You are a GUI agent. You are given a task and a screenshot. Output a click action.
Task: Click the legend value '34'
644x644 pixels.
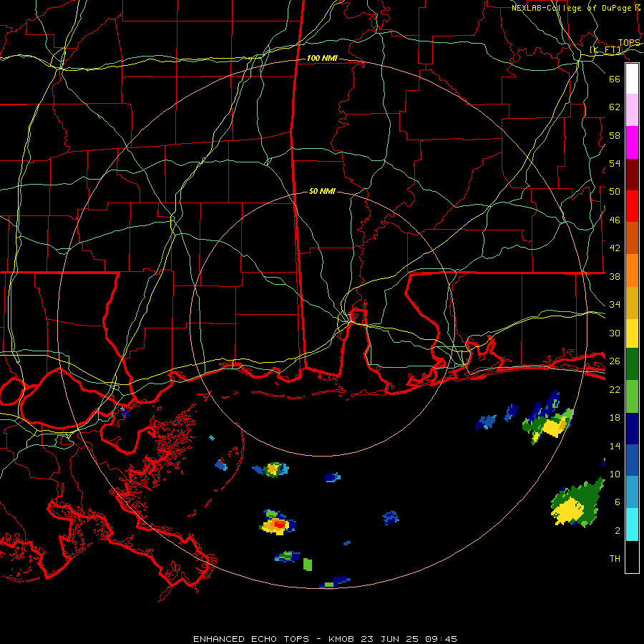(615, 305)
